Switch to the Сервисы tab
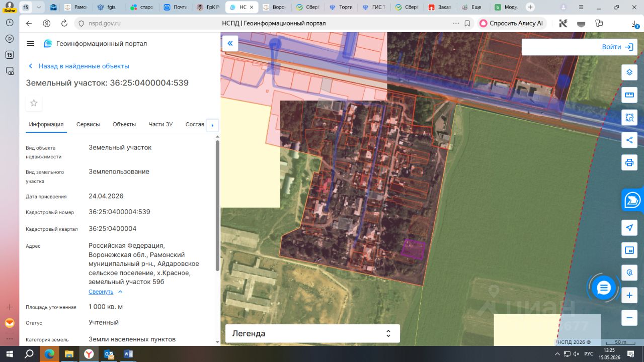The width and height of the screenshot is (644, 362). [x=88, y=124]
